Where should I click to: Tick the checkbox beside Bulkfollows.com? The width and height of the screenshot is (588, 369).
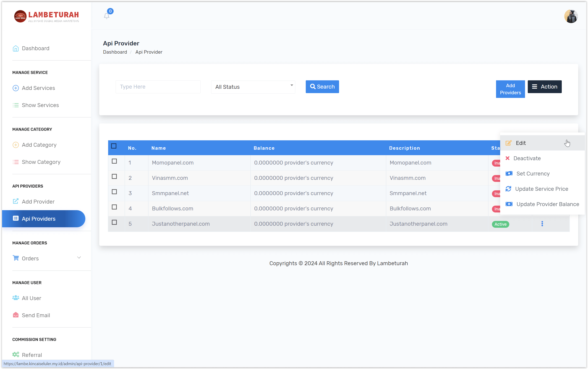pyautogui.click(x=114, y=207)
